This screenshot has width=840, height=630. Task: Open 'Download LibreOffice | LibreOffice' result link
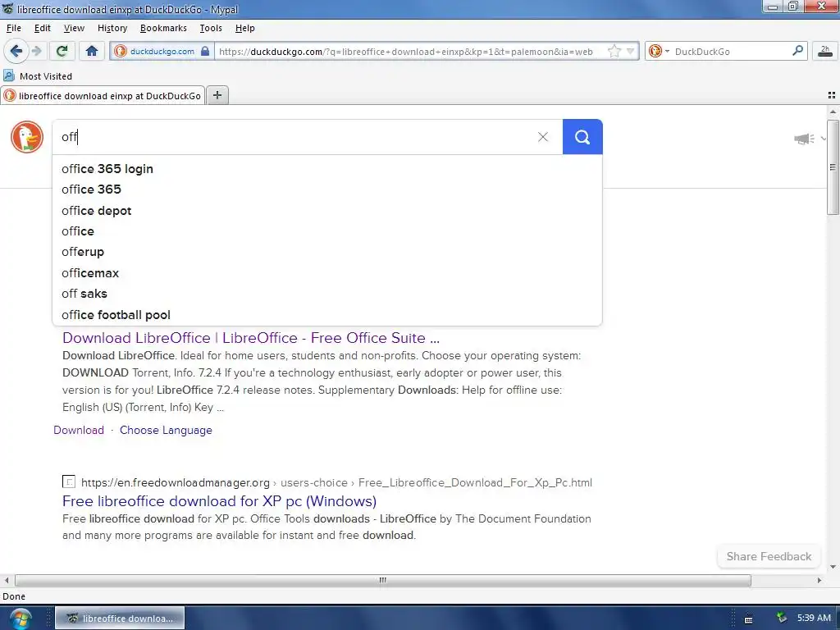point(251,338)
